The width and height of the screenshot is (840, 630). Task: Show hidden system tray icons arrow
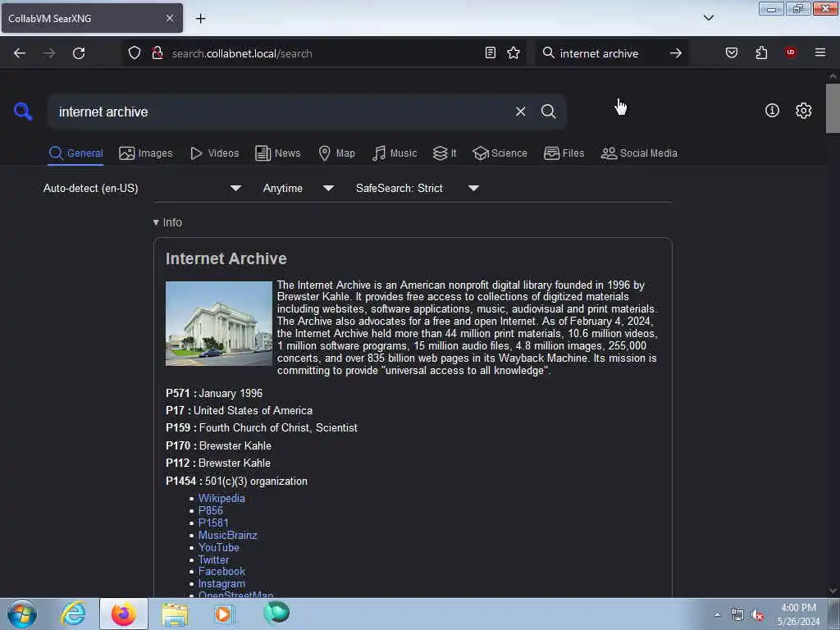[717, 614]
